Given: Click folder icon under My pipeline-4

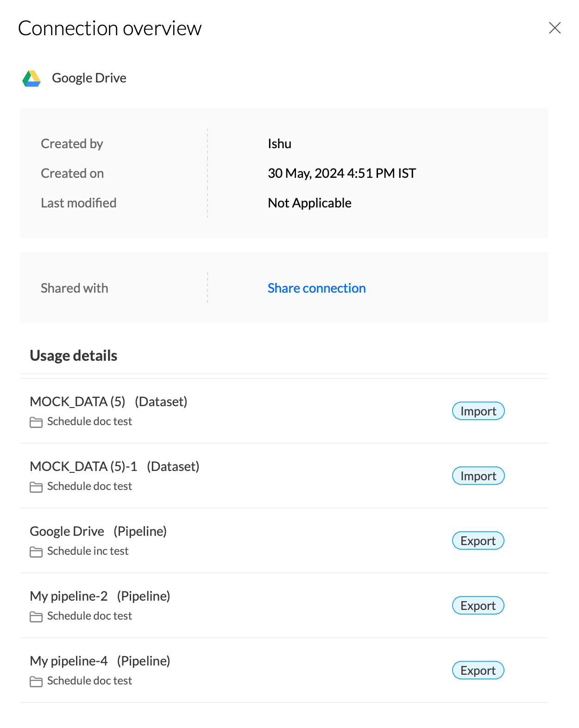Looking at the screenshot, I should [36, 681].
